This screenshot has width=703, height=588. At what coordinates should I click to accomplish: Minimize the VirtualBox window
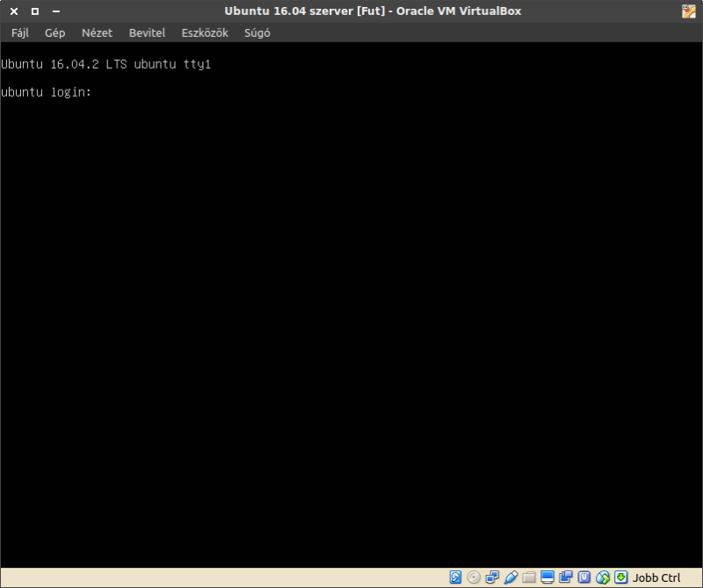tap(56, 11)
